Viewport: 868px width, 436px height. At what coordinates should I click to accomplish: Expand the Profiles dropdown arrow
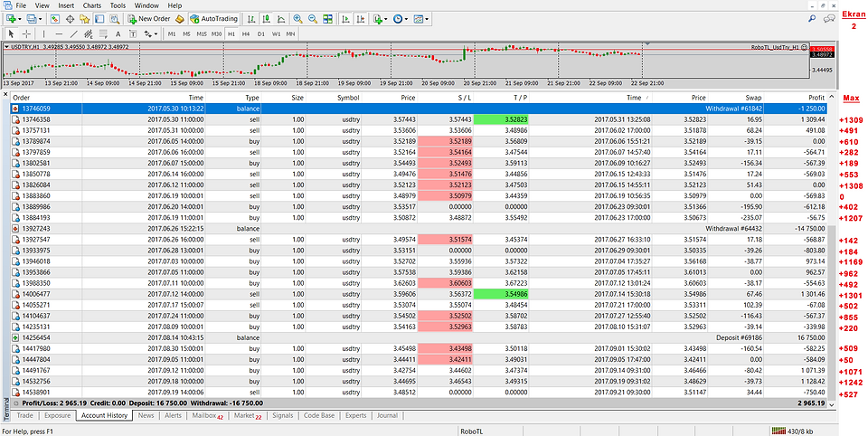click(41, 19)
